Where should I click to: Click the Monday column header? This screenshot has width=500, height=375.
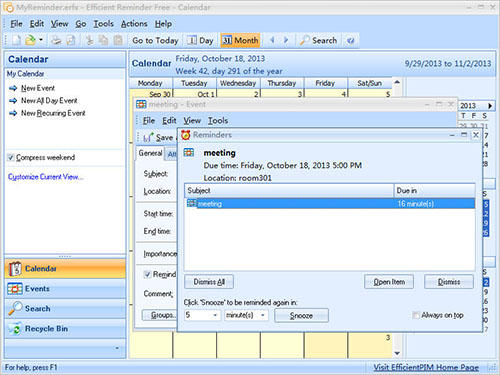point(151,83)
